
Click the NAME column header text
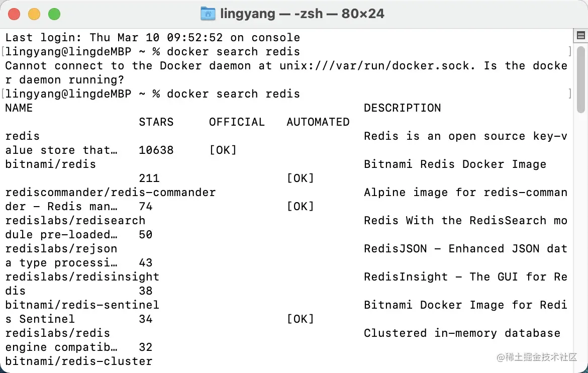click(x=19, y=108)
